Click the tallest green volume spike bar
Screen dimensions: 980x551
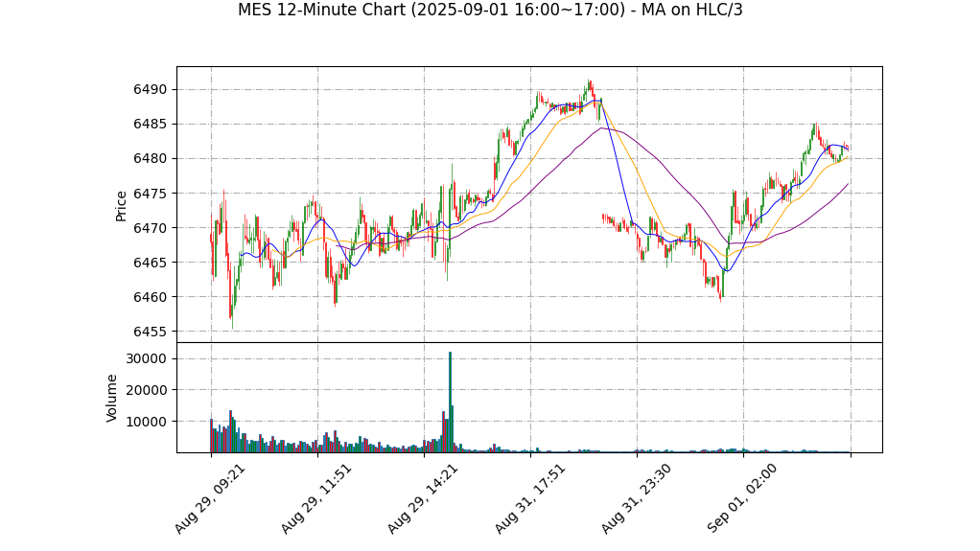click(450, 402)
